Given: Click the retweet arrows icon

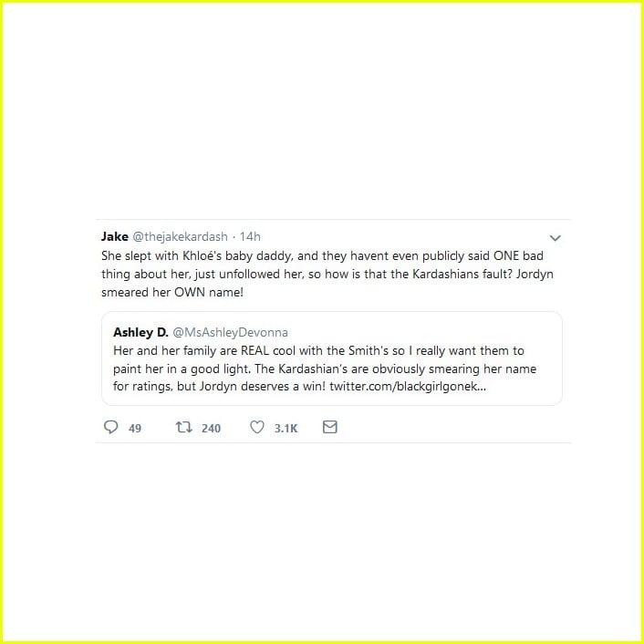Looking at the screenshot, I should coord(183,427).
